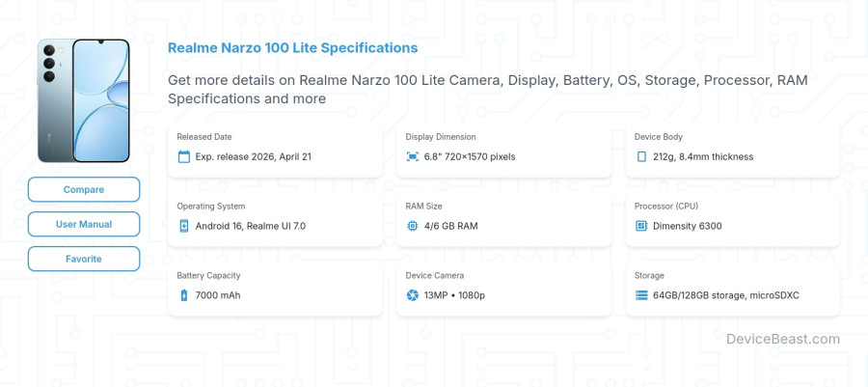Click the 'Processor (CPU)' label
Image resolution: width=868 pixels, height=387 pixels.
click(x=665, y=206)
